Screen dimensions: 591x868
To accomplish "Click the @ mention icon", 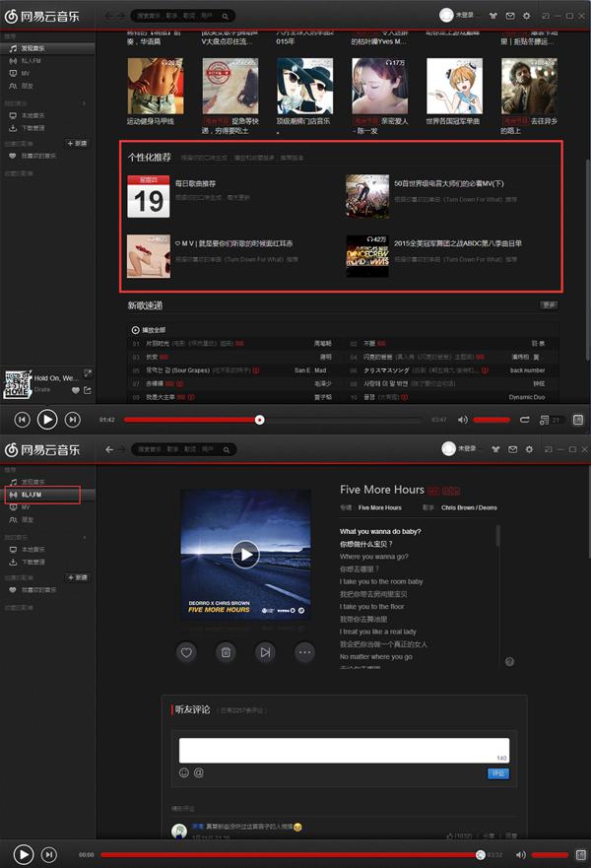I will 198,772.
